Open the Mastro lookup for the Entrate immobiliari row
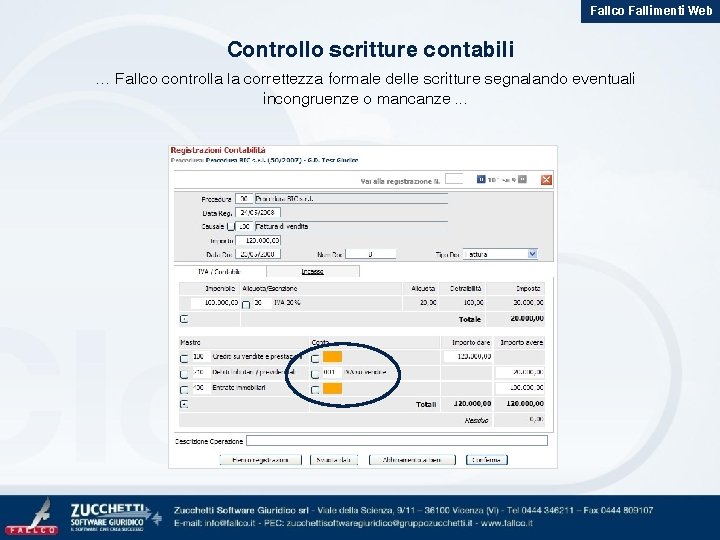This screenshot has width=720, height=540. 184,389
